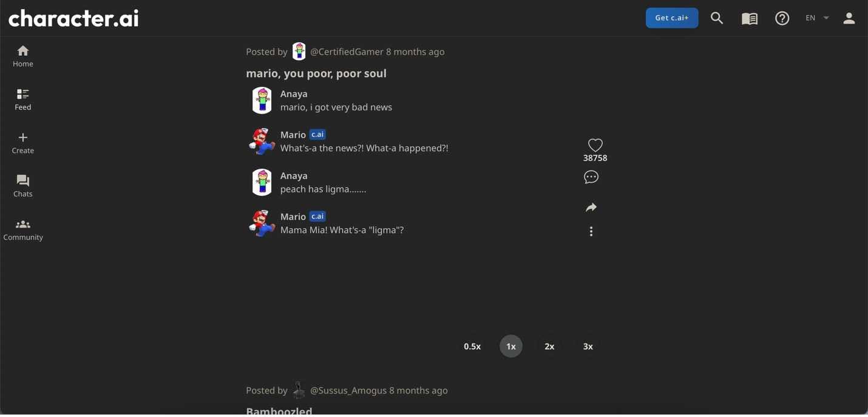Open comments on the Mario post
Image resolution: width=868 pixels, height=417 pixels.
coord(591,177)
